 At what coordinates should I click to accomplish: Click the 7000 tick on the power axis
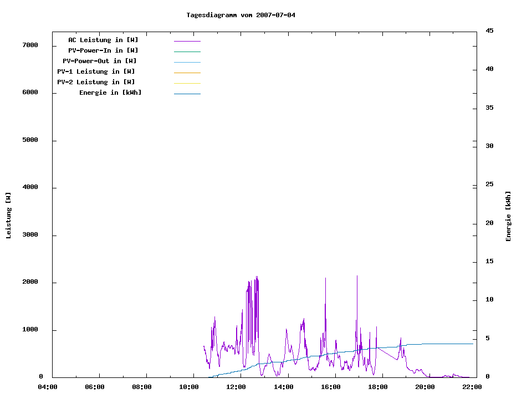[30, 45]
